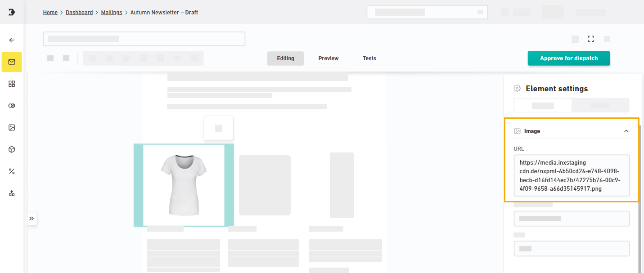
Task: Navigate to the Mailings breadcrumb link
Action: click(x=111, y=13)
